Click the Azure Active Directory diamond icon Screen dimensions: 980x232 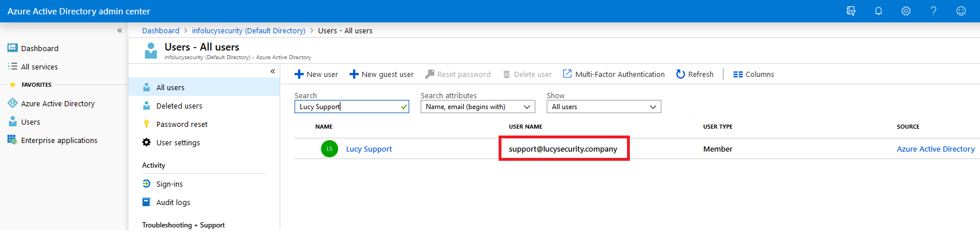point(13,103)
